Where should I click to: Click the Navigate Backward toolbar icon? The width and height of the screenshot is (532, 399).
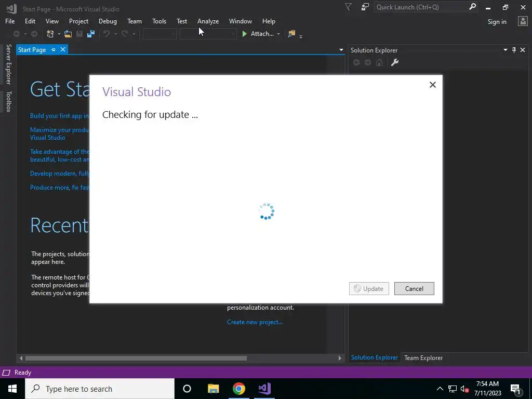[x=16, y=34]
